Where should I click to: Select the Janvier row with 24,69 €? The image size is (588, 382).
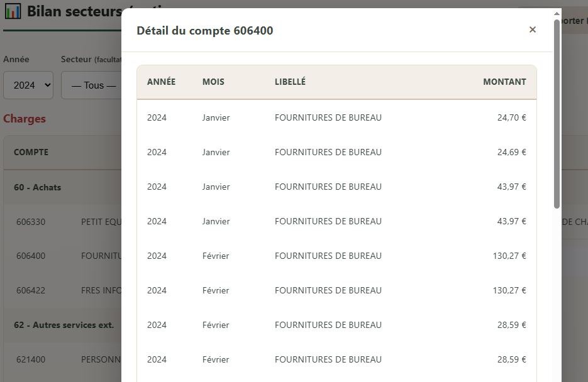(x=336, y=152)
